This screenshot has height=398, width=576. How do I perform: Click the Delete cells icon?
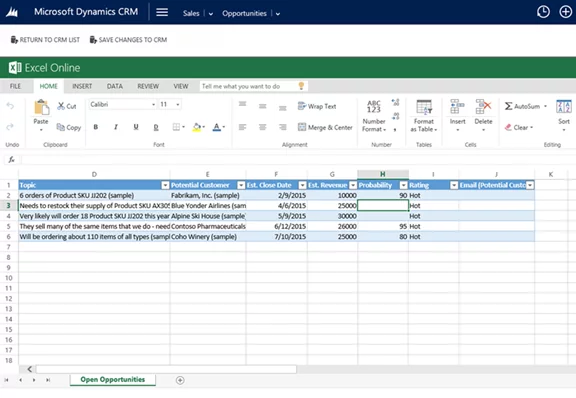pos(483,107)
